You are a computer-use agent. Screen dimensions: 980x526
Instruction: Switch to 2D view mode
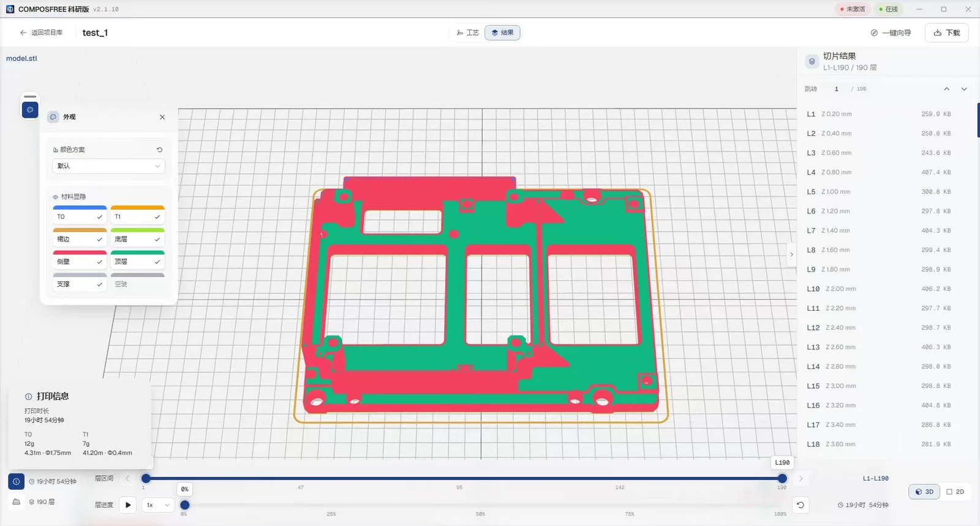click(x=956, y=492)
